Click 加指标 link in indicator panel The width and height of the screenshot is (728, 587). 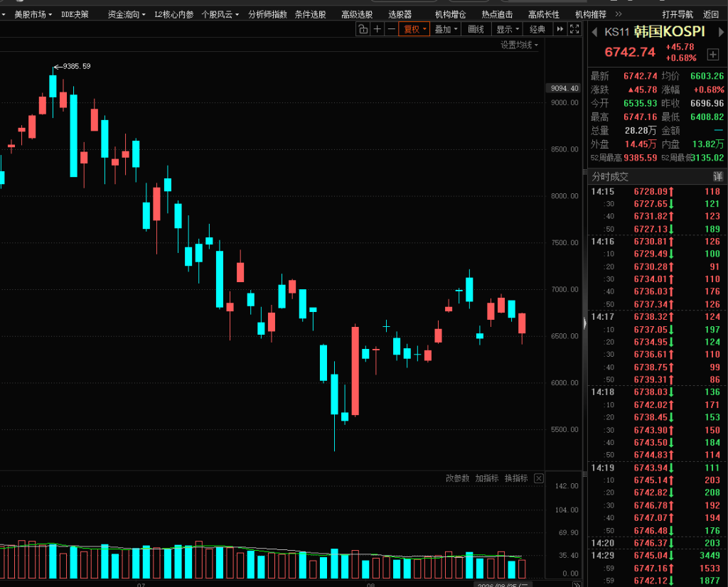(x=486, y=478)
